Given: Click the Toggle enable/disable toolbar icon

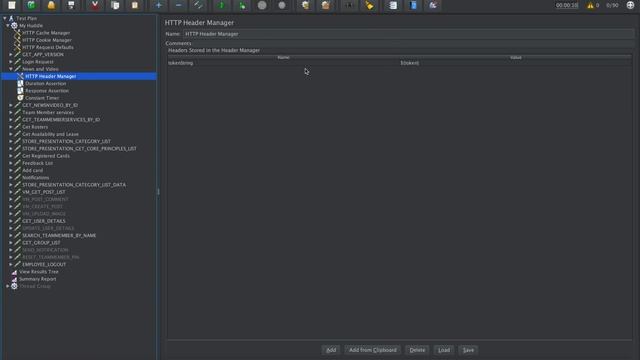Looking at the screenshot, I should tap(198, 5).
